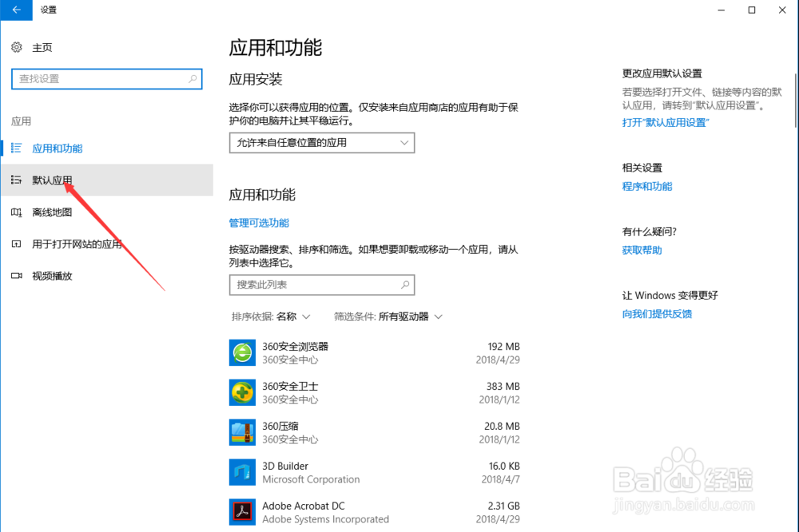799x532 pixels.
Task: Select the Adobe Acrobat DC name text
Action: click(x=303, y=506)
